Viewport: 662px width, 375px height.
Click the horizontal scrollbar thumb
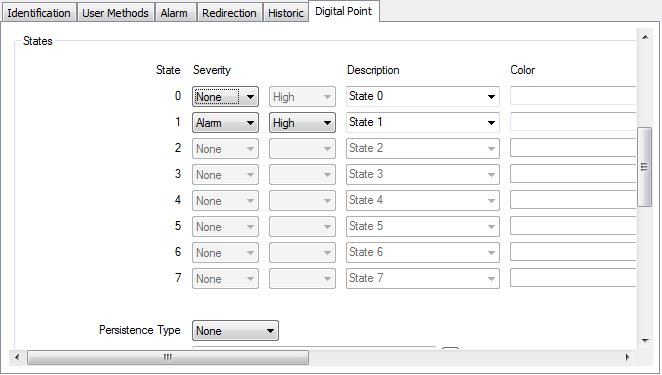pos(168,357)
